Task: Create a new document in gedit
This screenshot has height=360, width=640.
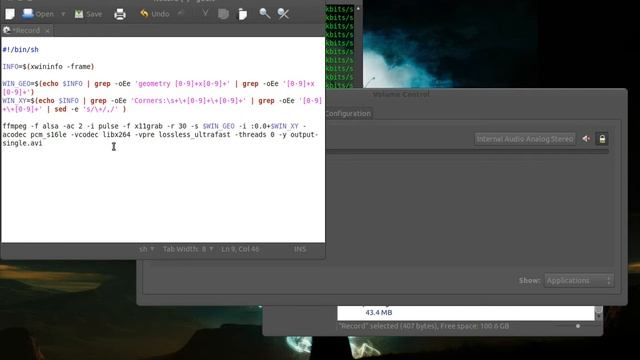Action: [10, 14]
